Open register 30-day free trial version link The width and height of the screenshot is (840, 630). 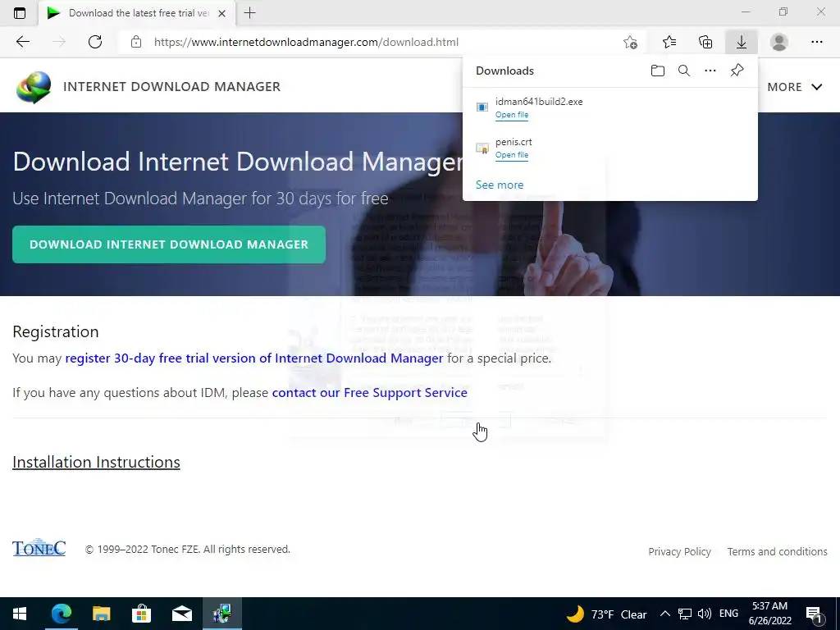tap(254, 358)
